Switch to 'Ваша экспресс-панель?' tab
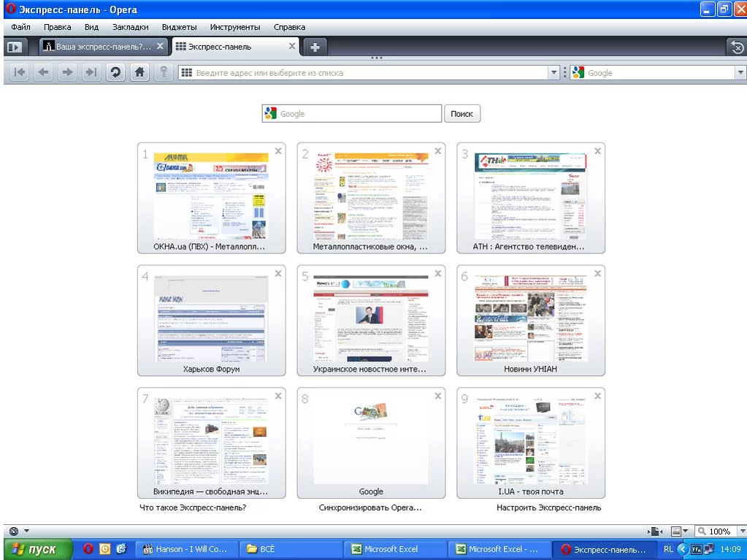 click(x=104, y=47)
